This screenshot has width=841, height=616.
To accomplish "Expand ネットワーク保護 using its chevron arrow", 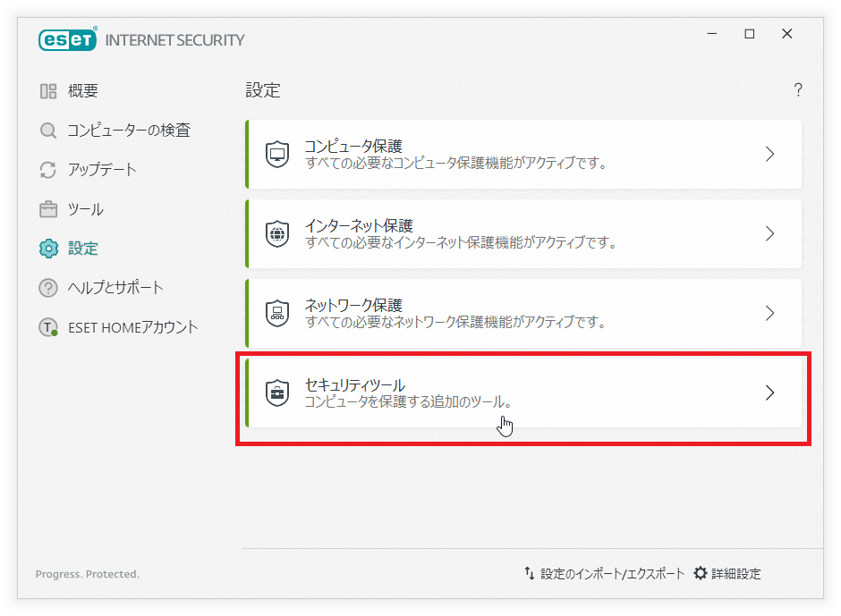I will (769, 313).
